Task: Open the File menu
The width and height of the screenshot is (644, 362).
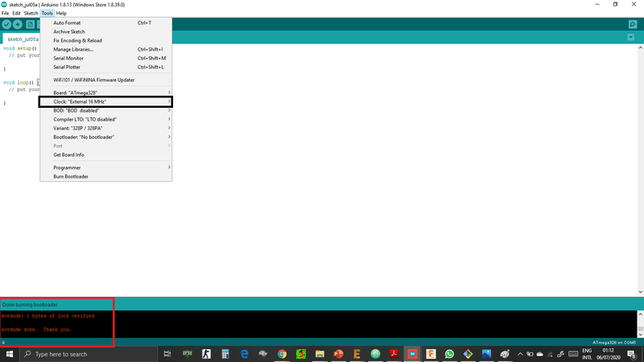Action: [x=6, y=13]
